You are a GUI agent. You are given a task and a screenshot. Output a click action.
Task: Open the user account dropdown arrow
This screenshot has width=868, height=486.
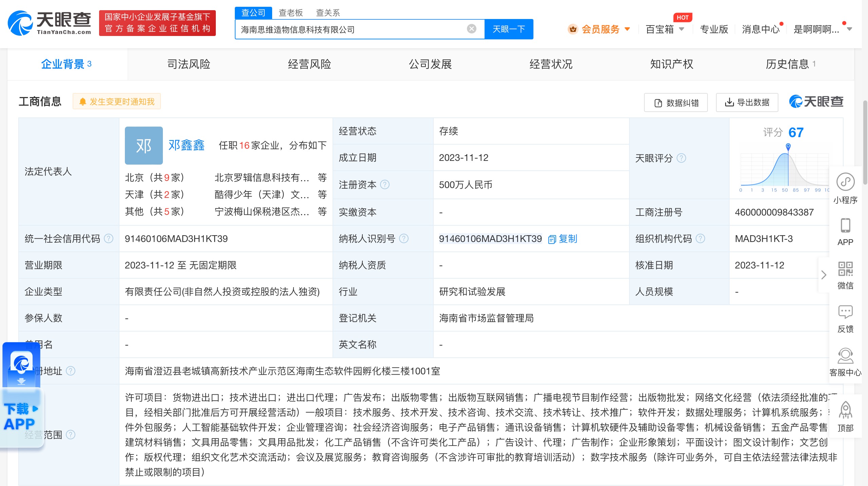point(849,29)
